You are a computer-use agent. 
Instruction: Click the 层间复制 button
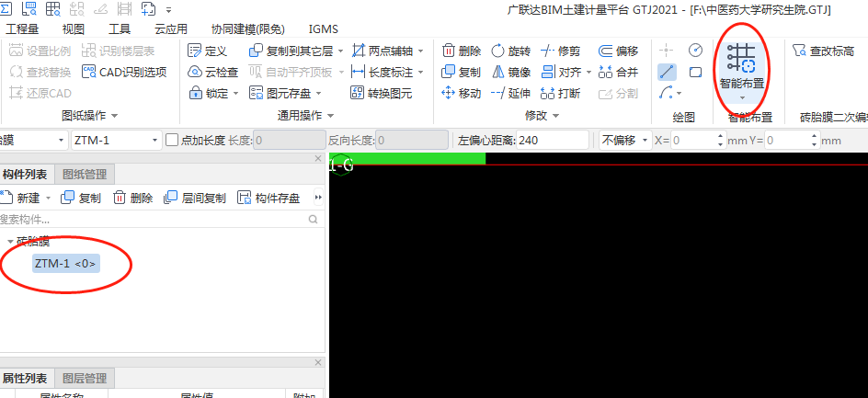pos(196,198)
